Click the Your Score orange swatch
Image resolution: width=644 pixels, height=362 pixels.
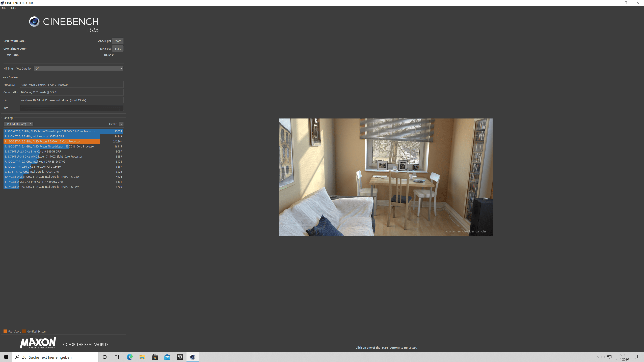(5, 331)
